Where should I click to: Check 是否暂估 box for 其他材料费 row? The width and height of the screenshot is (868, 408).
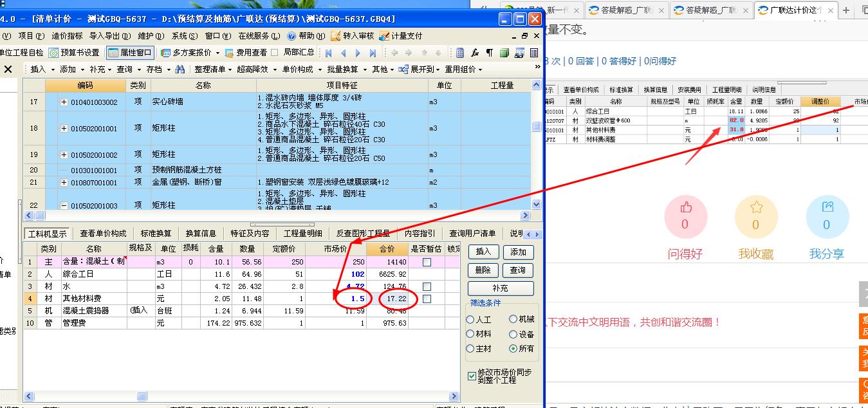point(427,299)
